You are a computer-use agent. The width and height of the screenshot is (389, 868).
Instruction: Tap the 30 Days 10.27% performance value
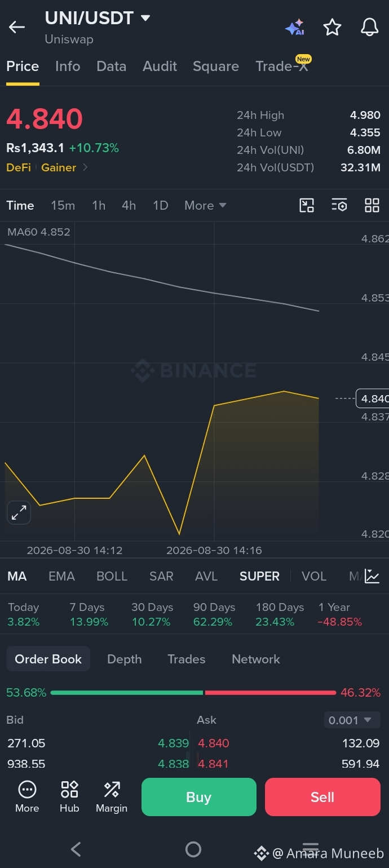point(151,622)
